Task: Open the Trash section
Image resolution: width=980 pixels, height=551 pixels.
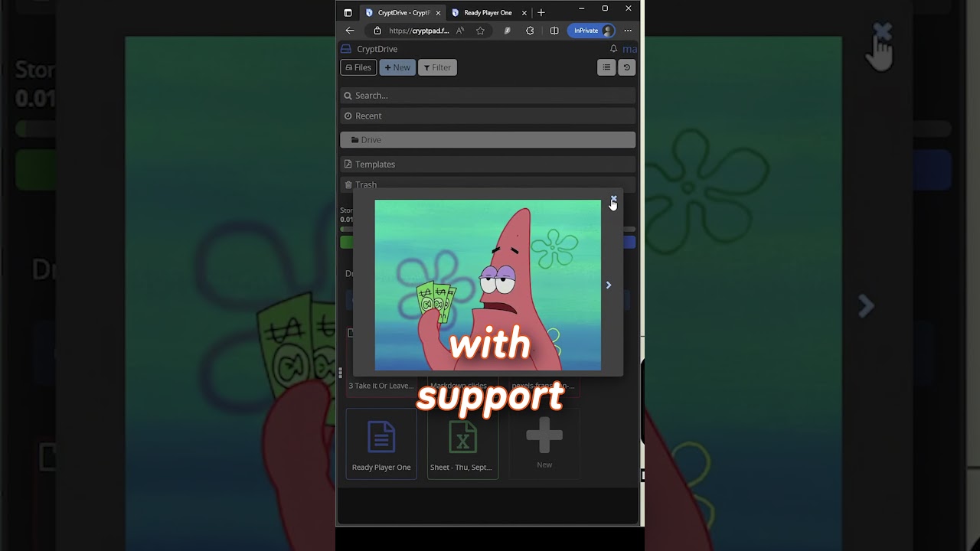Action: [488, 184]
